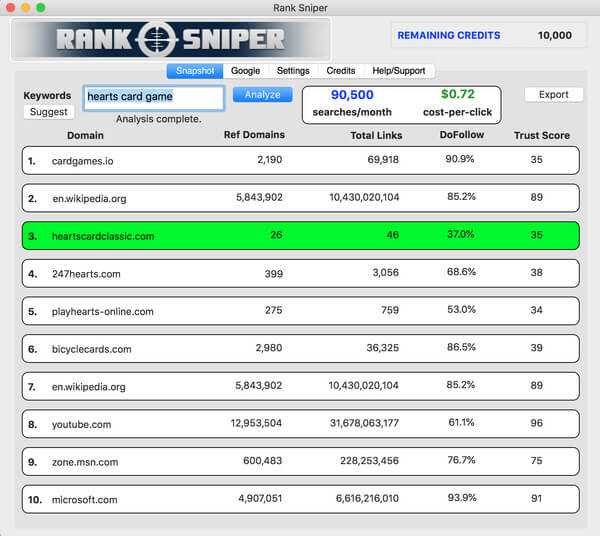
Task: Click total links value 3,056
Action: (386, 272)
